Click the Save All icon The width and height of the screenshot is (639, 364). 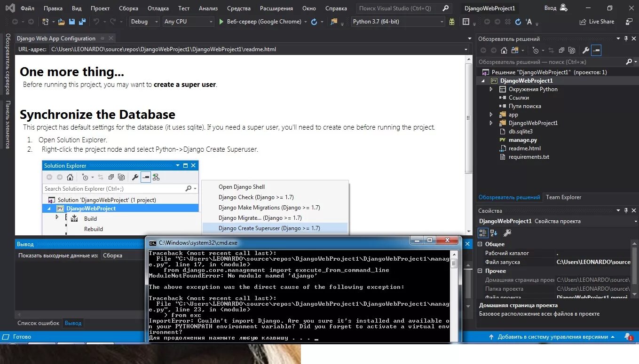pyautogui.click(x=82, y=22)
